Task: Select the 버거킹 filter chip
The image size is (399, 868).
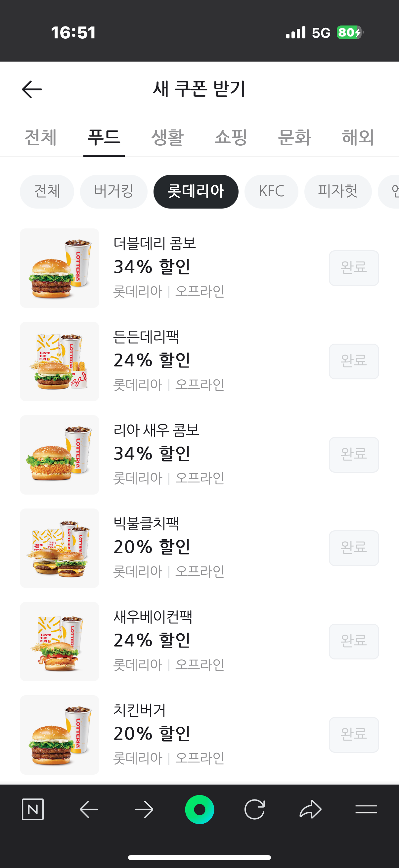Action: click(114, 191)
